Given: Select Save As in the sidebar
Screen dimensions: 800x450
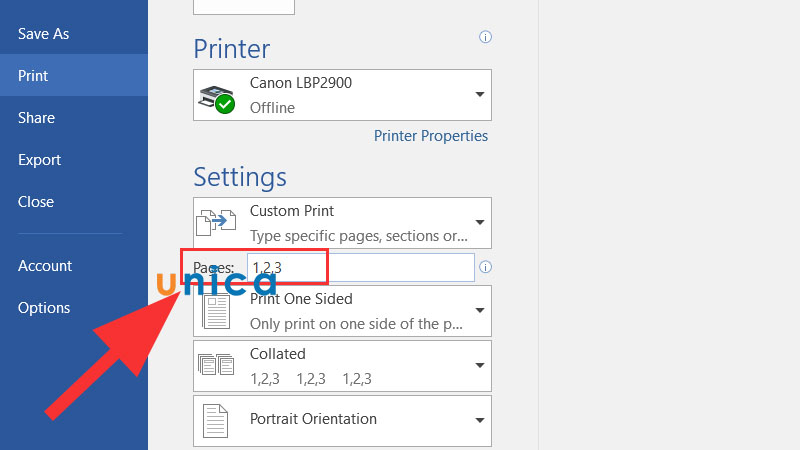Looking at the screenshot, I should 44,34.
